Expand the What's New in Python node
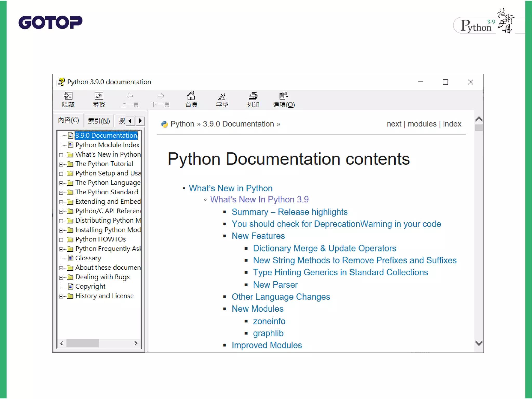The image size is (532, 399). click(61, 155)
